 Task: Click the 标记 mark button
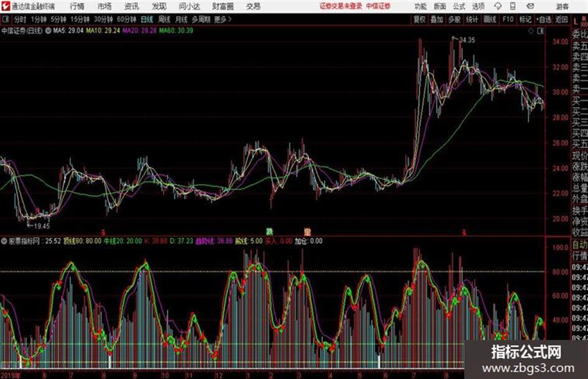point(525,19)
